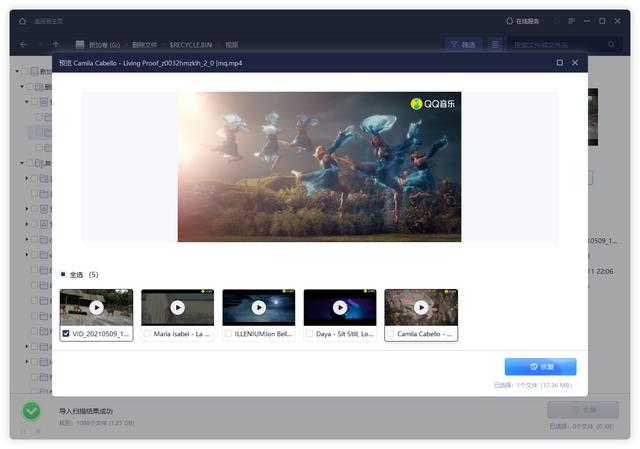Uncheck the VID_20210509 file checkbox
The height and width of the screenshot is (449, 640).
(66, 333)
